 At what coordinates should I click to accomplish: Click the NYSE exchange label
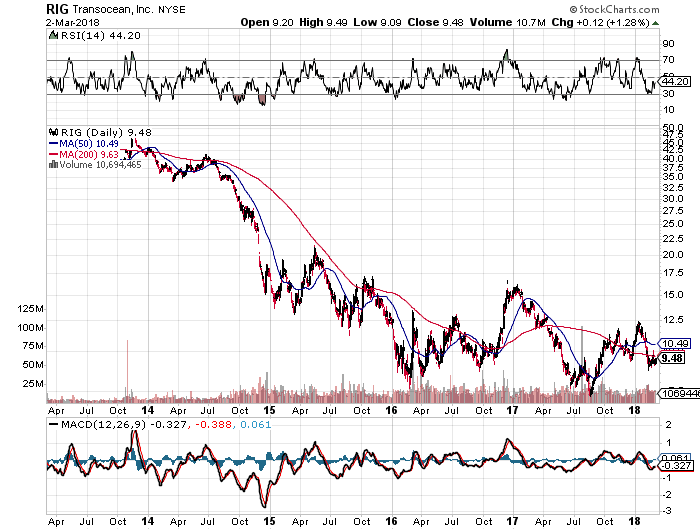tap(171, 9)
